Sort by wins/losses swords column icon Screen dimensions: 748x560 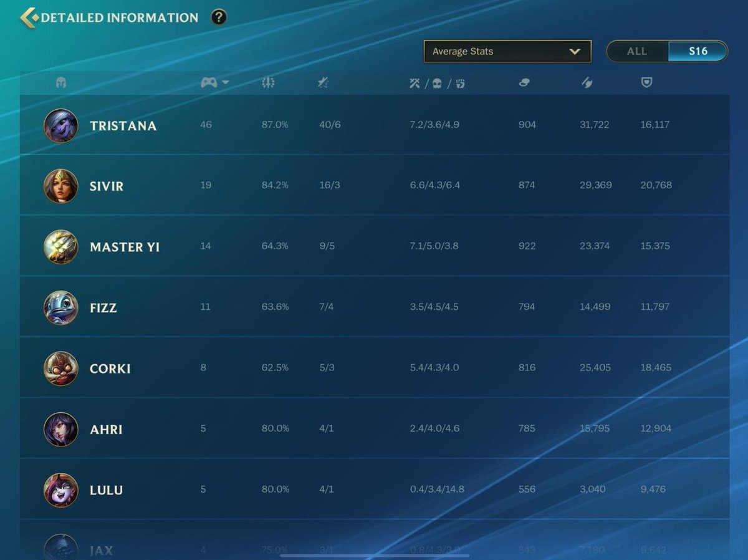click(323, 82)
